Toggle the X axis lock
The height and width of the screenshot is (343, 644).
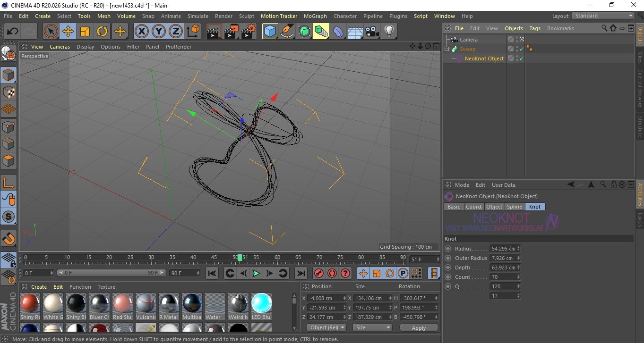141,32
